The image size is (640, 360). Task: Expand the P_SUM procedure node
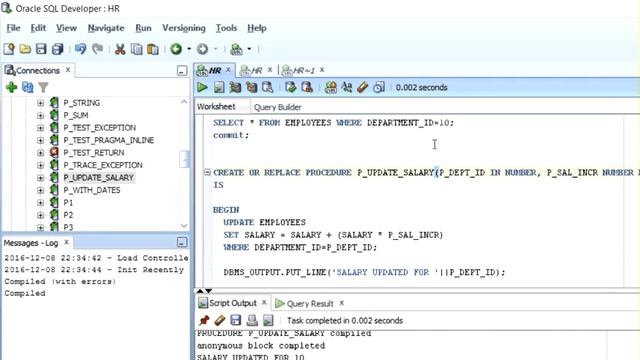[40, 116]
